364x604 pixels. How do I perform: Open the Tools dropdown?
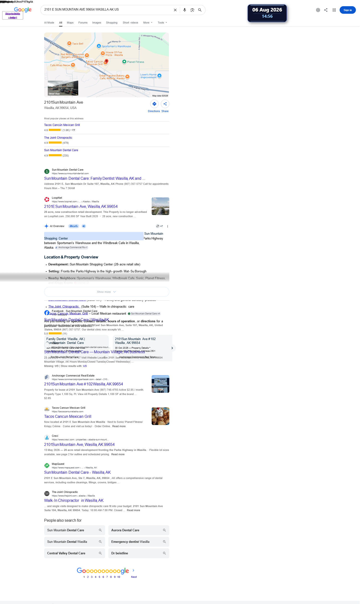click(162, 23)
